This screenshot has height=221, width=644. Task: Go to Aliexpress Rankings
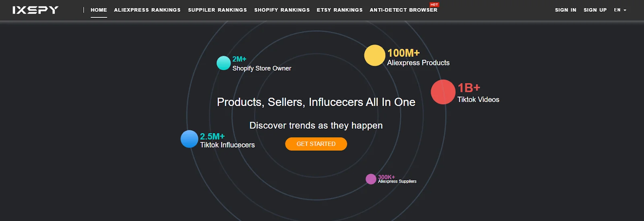pos(147,10)
